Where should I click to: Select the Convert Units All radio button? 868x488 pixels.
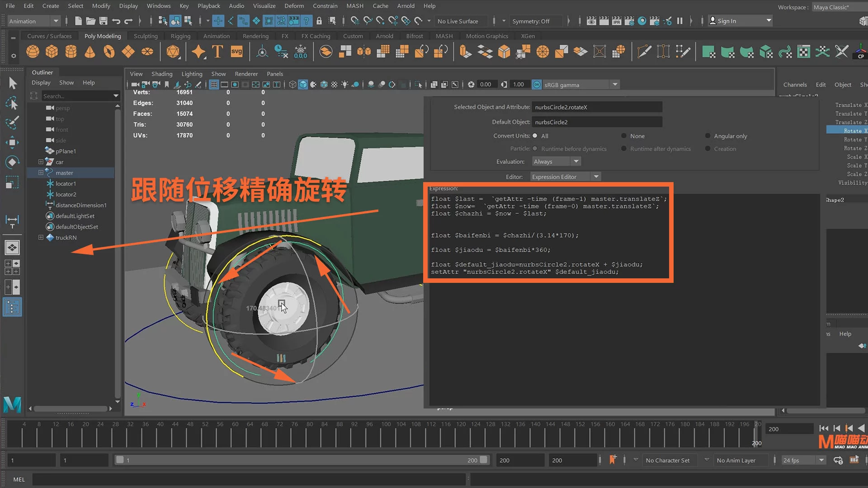pyautogui.click(x=535, y=136)
